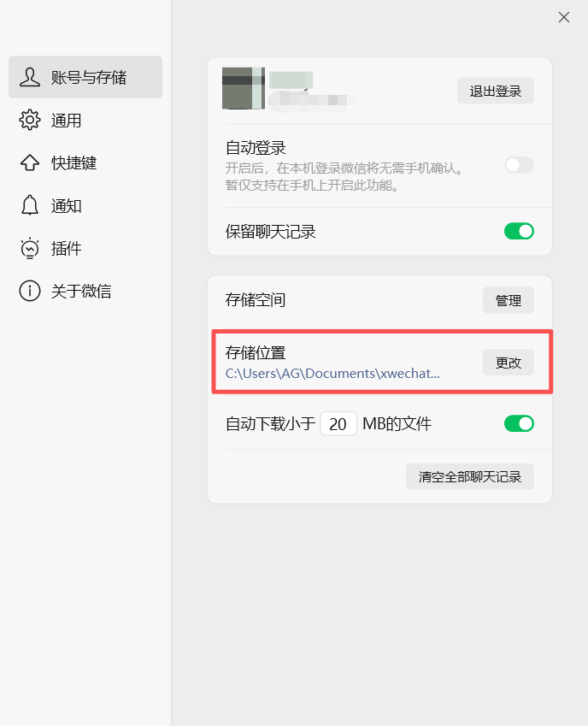This screenshot has width=588, height=726.
Task: Toggle the 自动登录 switch
Action: tap(519, 165)
